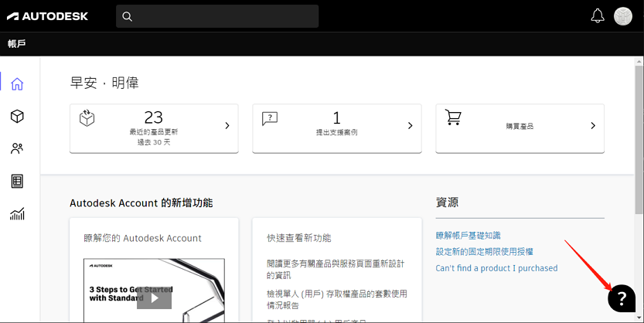
Task: Expand the chevron on the product updates card
Action: point(227,126)
